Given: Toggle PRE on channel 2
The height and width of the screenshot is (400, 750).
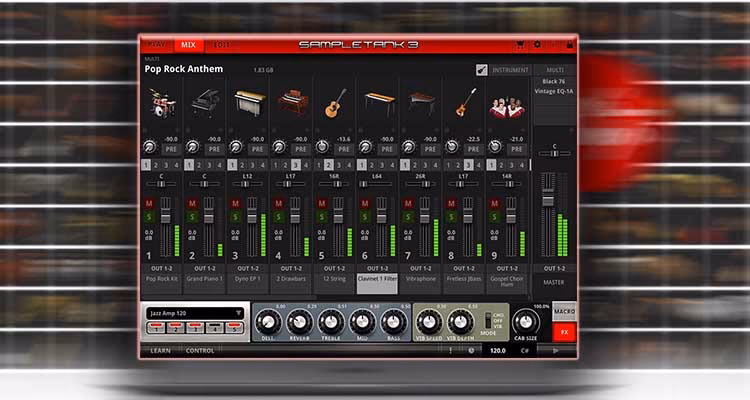Looking at the screenshot, I should (x=214, y=149).
